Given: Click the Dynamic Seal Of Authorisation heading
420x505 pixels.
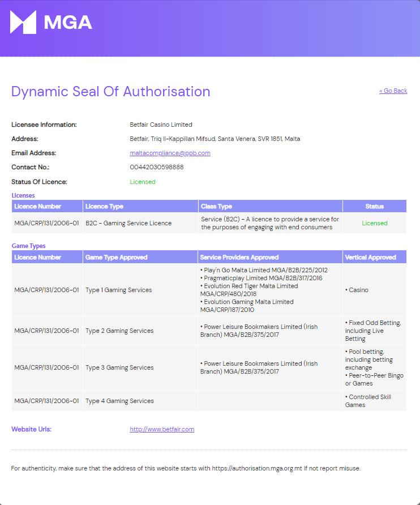Looking at the screenshot, I should (111, 92).
